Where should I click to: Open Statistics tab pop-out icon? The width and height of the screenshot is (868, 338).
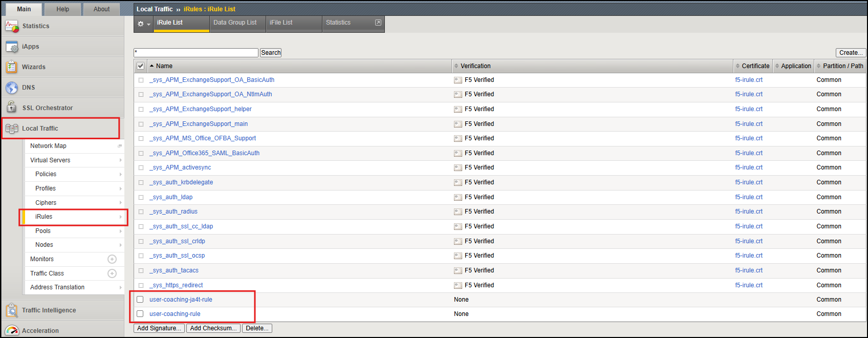(378, 23)
